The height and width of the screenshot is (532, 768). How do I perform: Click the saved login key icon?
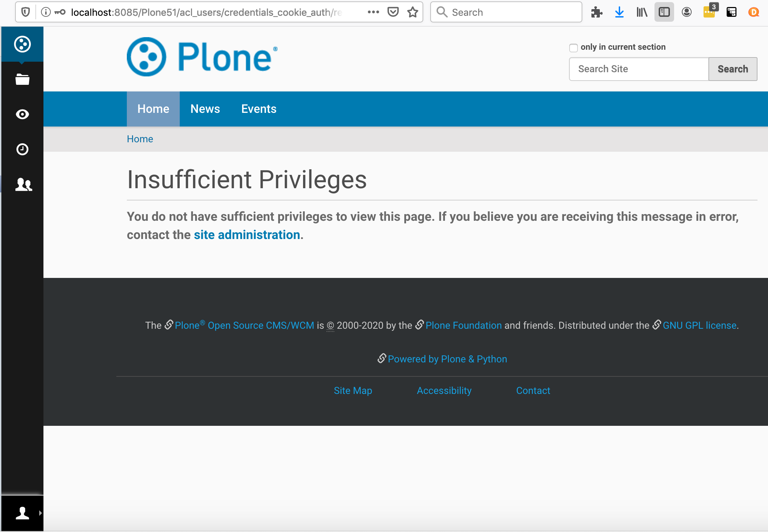pyautogui.click(x=60, y=12)
